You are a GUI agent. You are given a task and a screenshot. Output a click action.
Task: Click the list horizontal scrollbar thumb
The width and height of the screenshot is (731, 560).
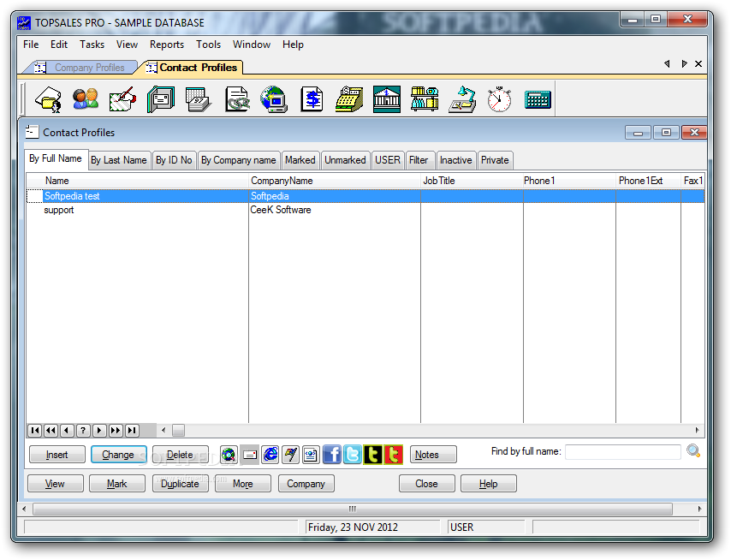point(178,431)
